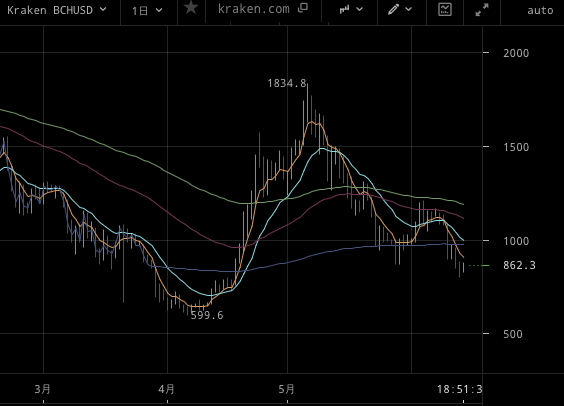564x406 pixels.
Task: Open the 1日 timeframe dropdown
Action: (x=147, y=11)
